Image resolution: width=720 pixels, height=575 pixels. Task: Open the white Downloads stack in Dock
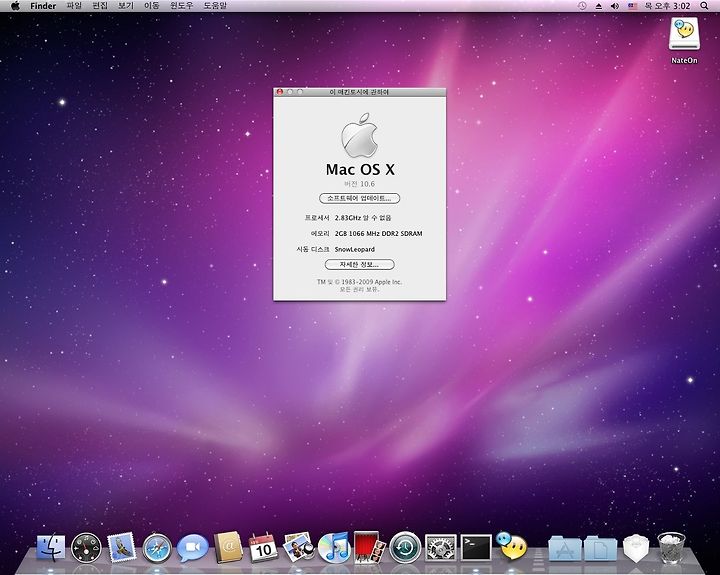tap(636, 548)
